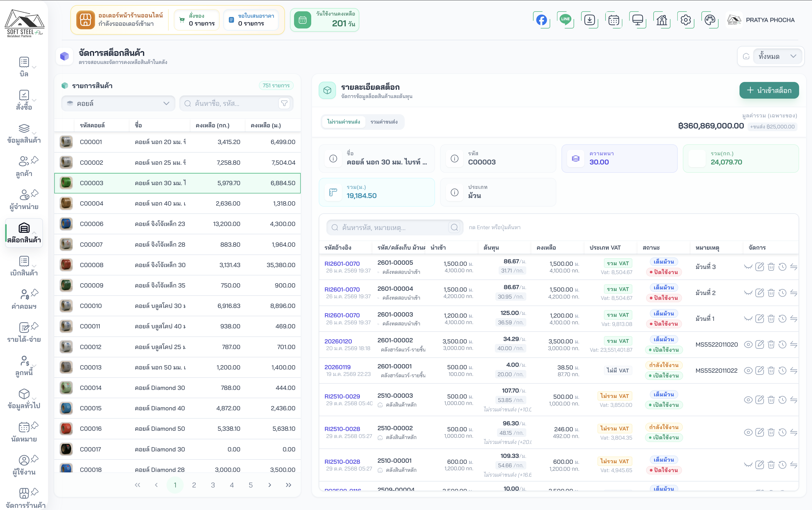Edit stock lot 2601-00002 with pencil icon
This screenshot has height=510, width=812.
point(759,344)
